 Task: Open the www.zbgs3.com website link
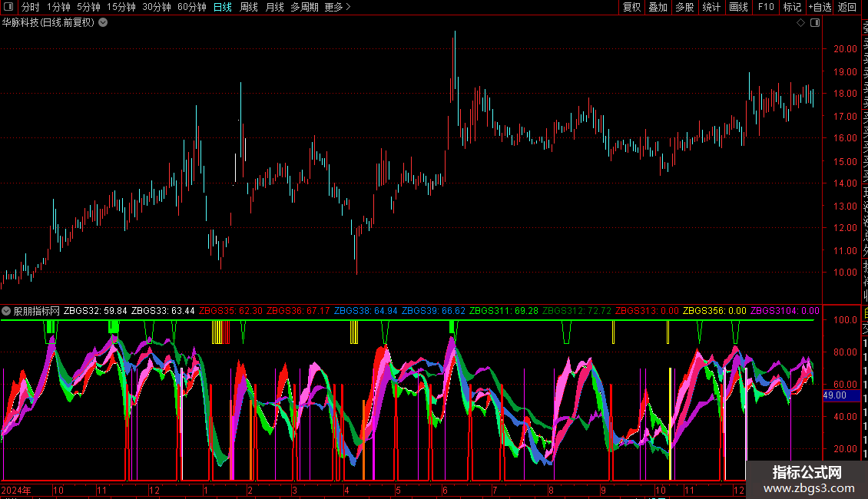807,488
